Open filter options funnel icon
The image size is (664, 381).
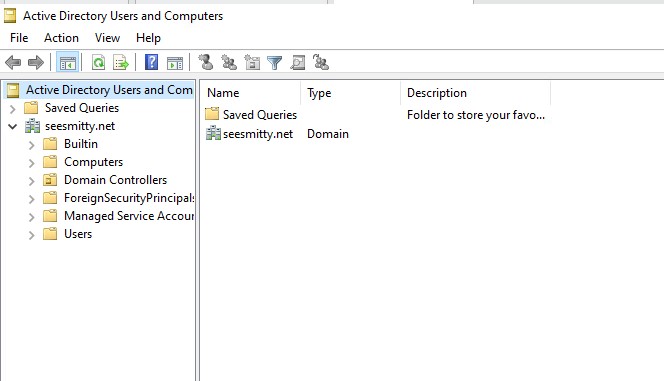pyautogui.click(x=275, y=63)
